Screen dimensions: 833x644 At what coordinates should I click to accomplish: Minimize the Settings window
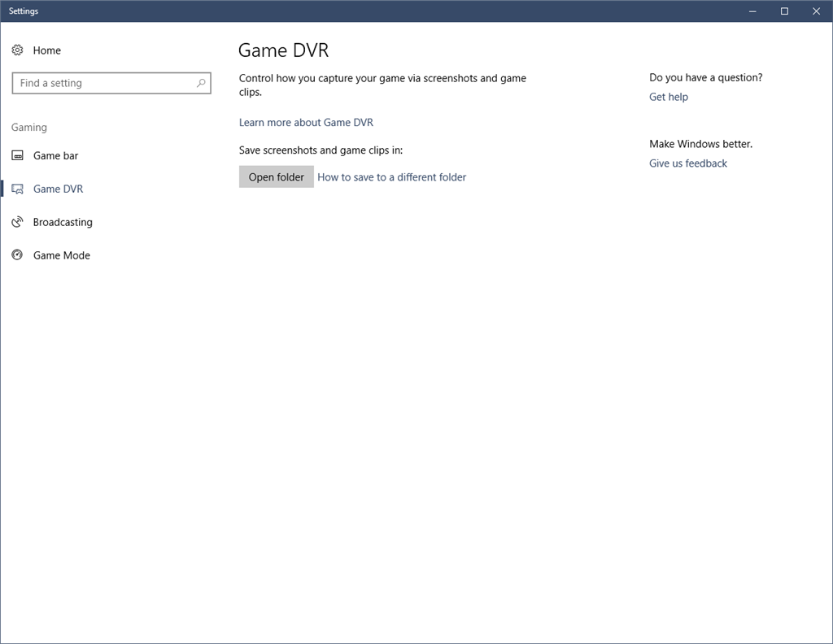point(752,11)
